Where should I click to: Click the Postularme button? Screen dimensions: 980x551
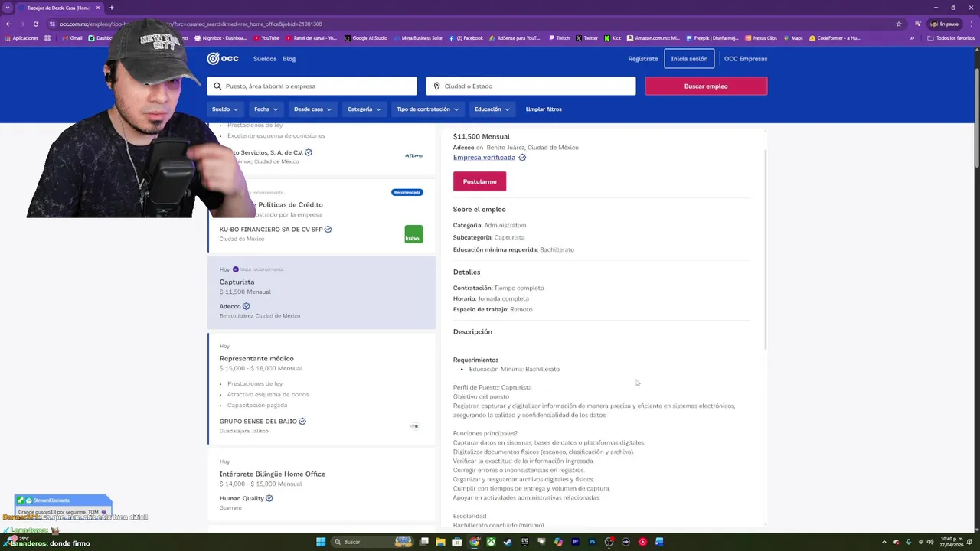pyautogui.click(x=479, y=181)
